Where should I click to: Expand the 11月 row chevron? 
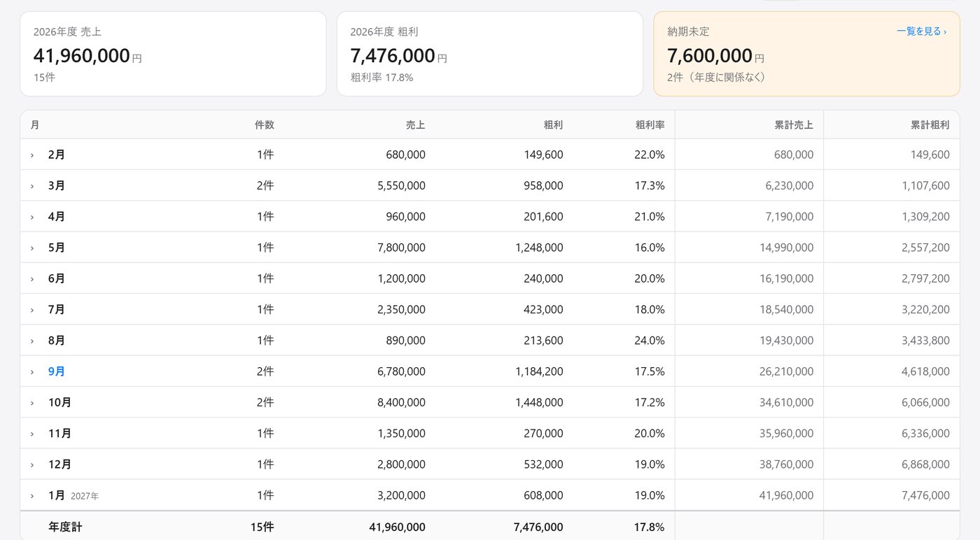click(x=32, y=434)
